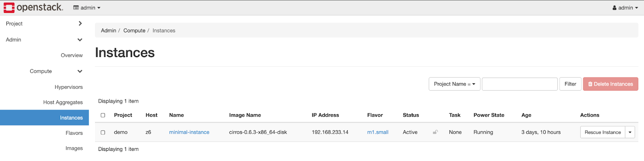Open the minimal-instance link
The image size is (644, 161).
(x=189, y=132)
